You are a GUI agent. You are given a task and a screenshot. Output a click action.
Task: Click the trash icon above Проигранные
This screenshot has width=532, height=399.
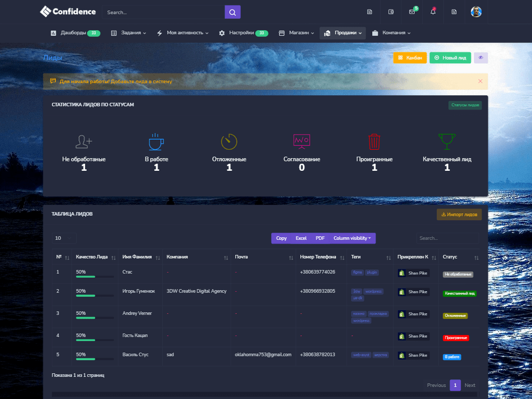375,142
